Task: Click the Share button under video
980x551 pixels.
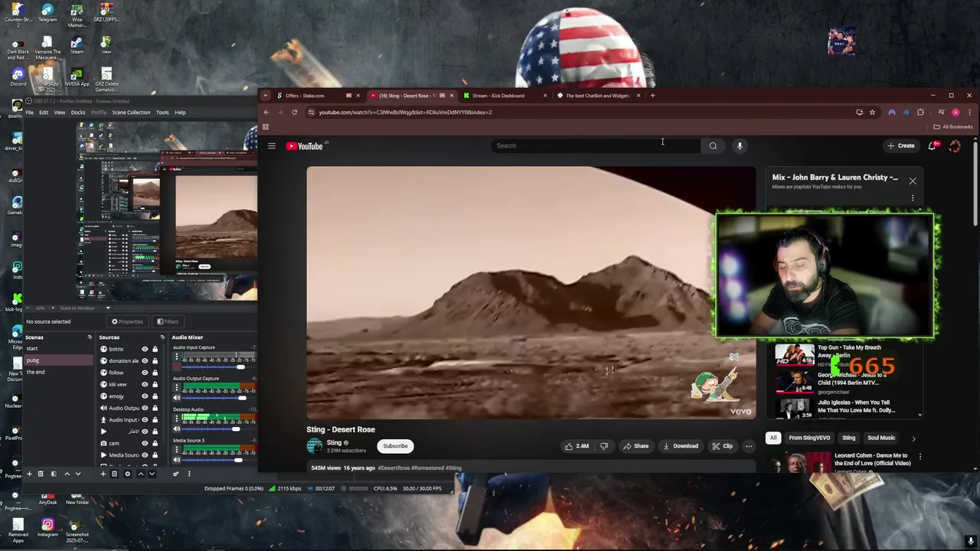Action: click(x=635, y=446)
